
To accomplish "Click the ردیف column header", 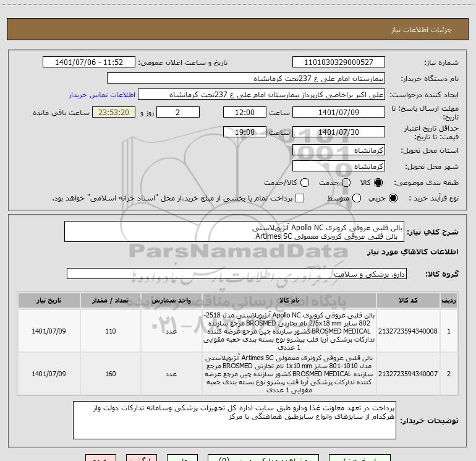I will click(449, 301).
